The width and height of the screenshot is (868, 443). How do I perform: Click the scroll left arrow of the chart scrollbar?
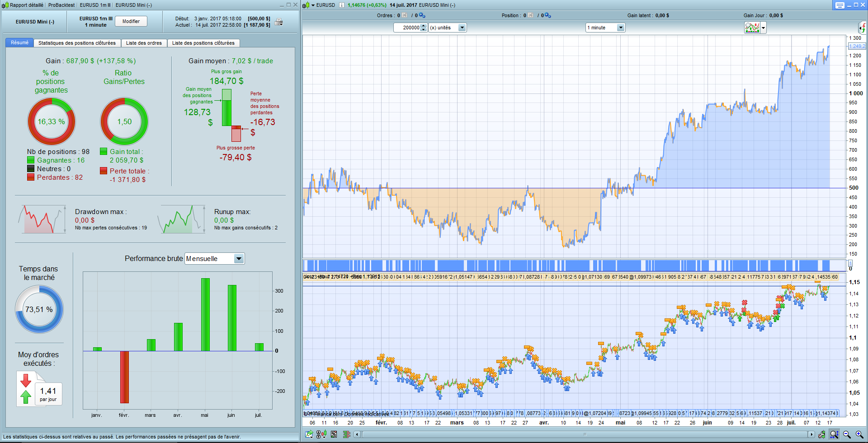pos(357,434)
